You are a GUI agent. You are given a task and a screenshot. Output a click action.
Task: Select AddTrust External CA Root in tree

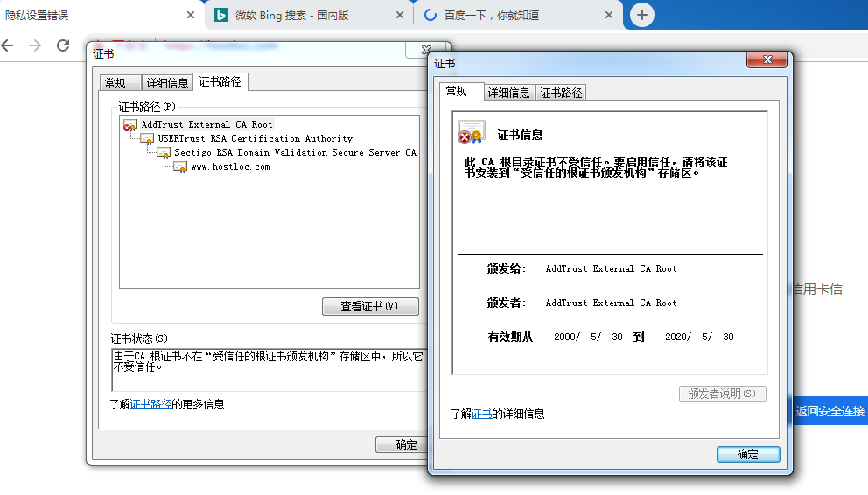(206, 125)
